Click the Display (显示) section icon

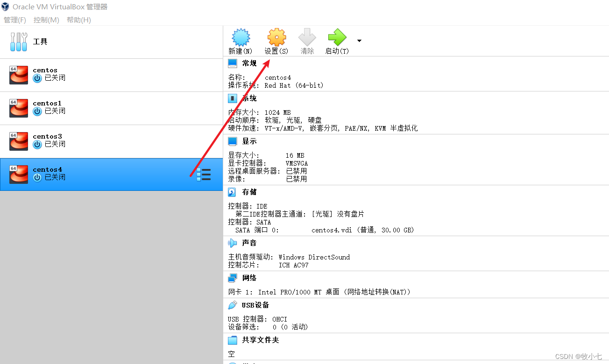click(x=233, y=141)
